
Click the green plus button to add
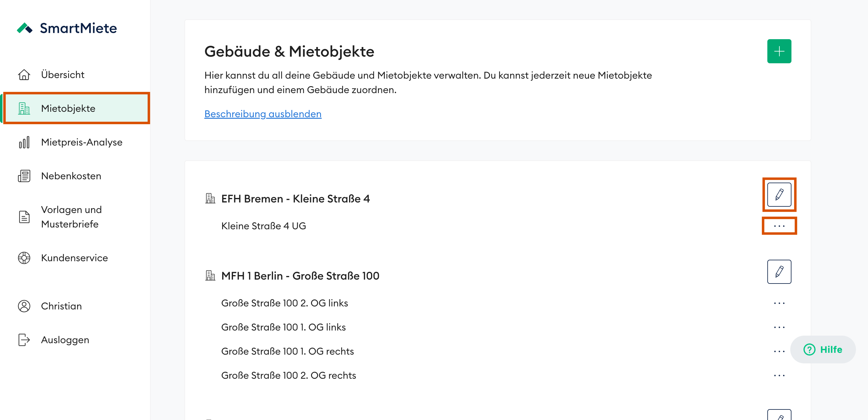[779, 51]
